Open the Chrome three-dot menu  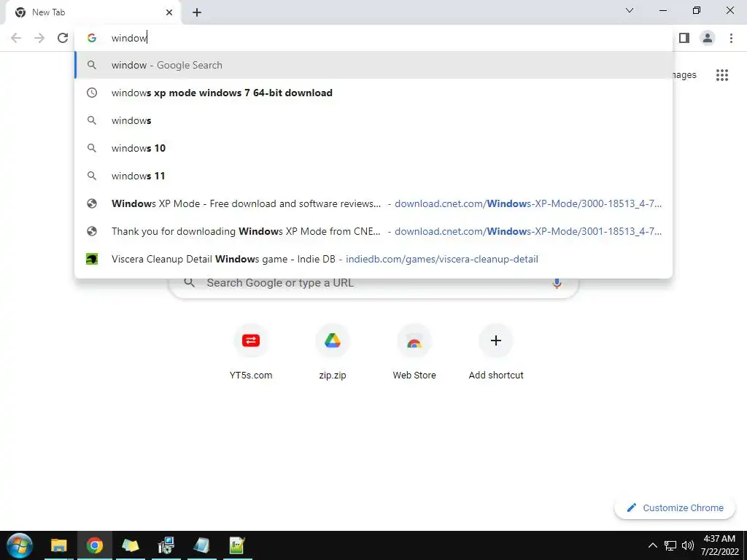(x=731, y=38)
